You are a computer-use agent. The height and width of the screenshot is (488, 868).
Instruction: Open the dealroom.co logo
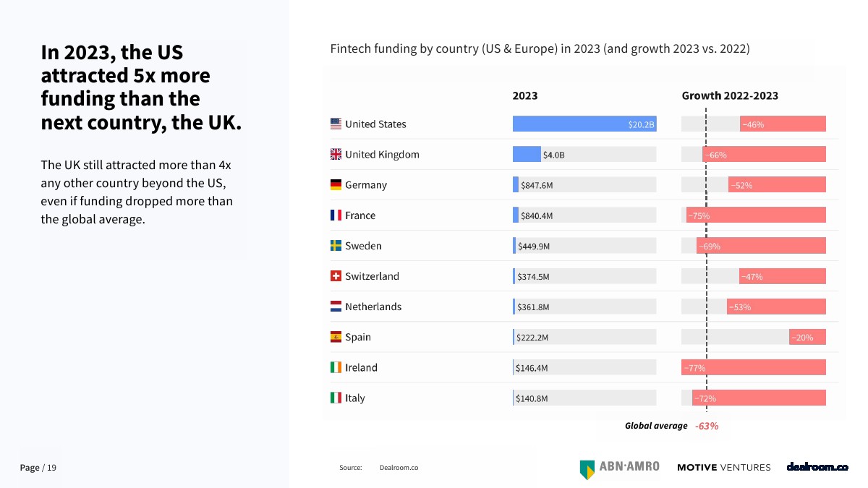pyautogui.click(x=817, y=467)
